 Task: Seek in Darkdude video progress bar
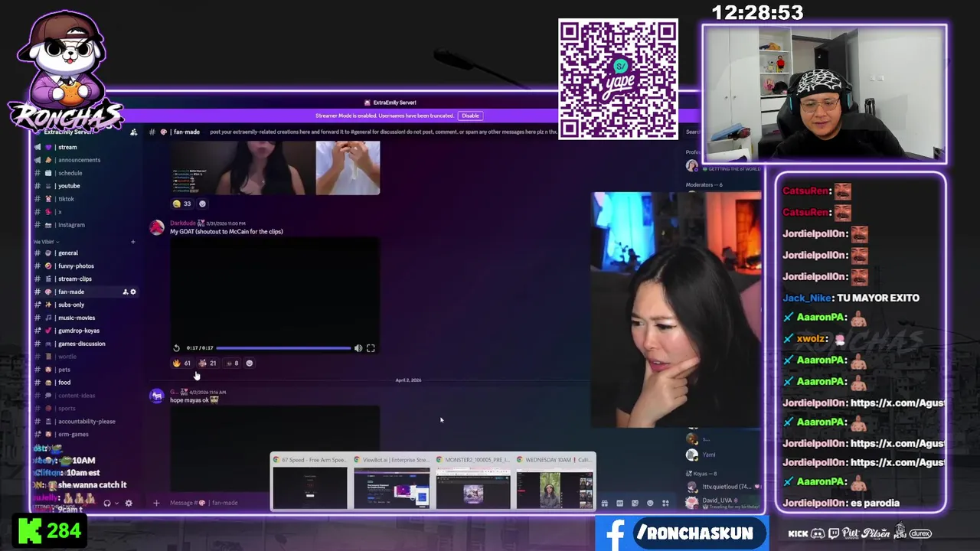tap(284, 348)
